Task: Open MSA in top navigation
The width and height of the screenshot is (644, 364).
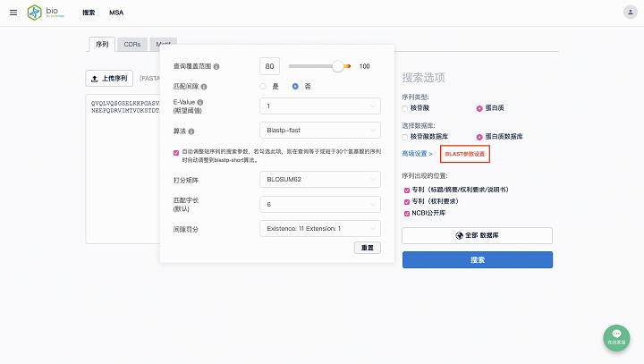Action: [x=116, y=13]
